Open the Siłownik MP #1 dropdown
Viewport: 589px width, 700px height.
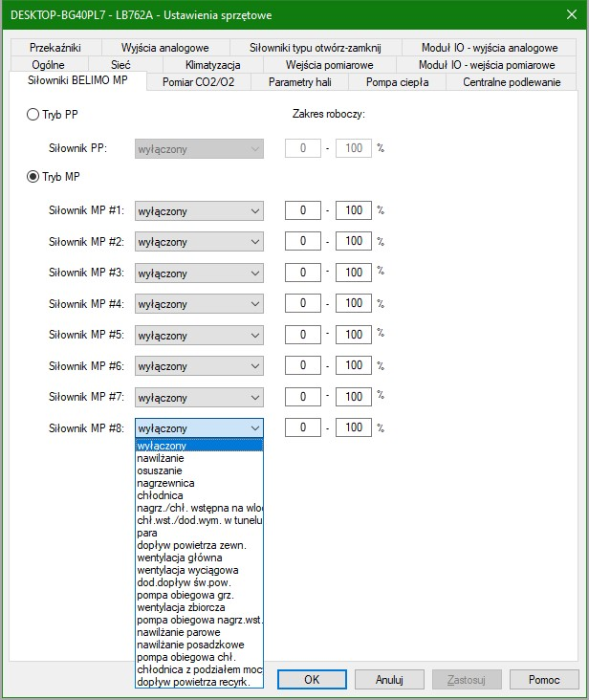[199, 211]
